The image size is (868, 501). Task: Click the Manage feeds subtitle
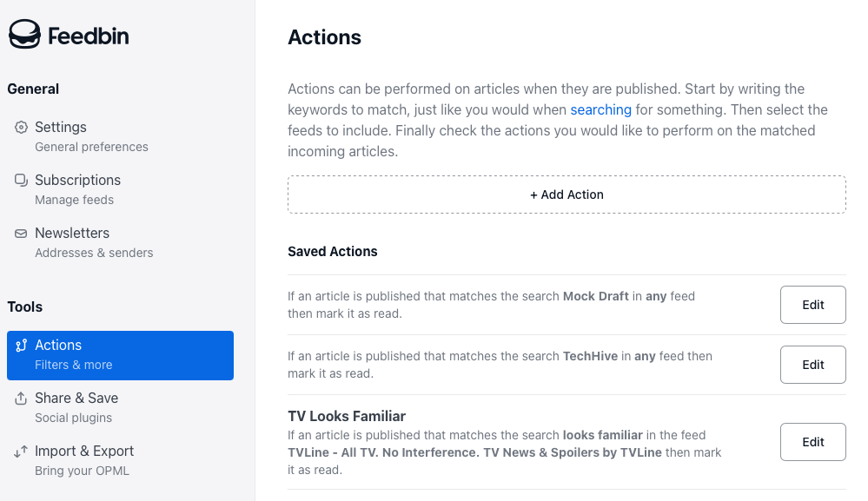pyautogui.click(x=74, y=200)
